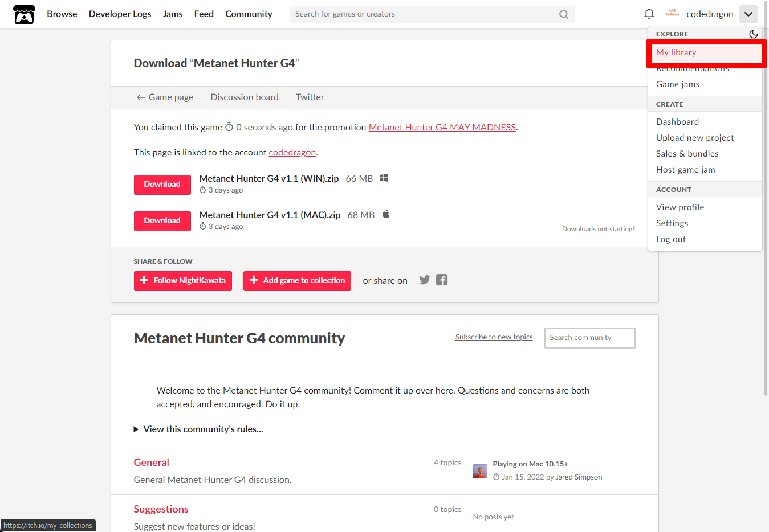The width and height of the screenshot is (769, 532).
Task: Click the Jared Simpson author name
Action: point(579,477)
